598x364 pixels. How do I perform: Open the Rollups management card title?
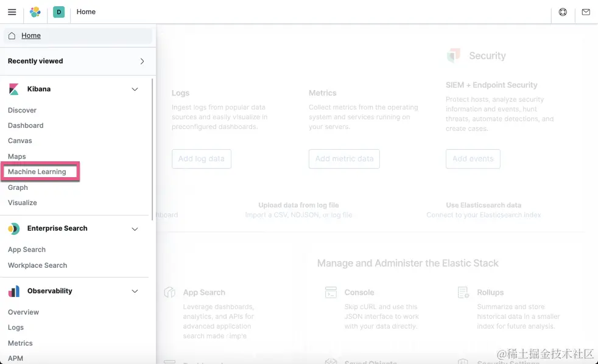pos(490,292)
